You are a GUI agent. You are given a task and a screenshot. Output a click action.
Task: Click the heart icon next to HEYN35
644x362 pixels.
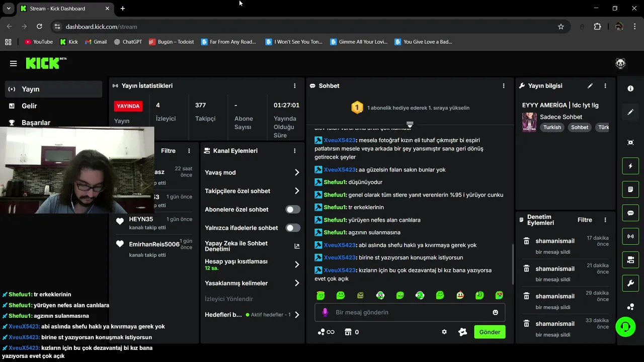120,221
